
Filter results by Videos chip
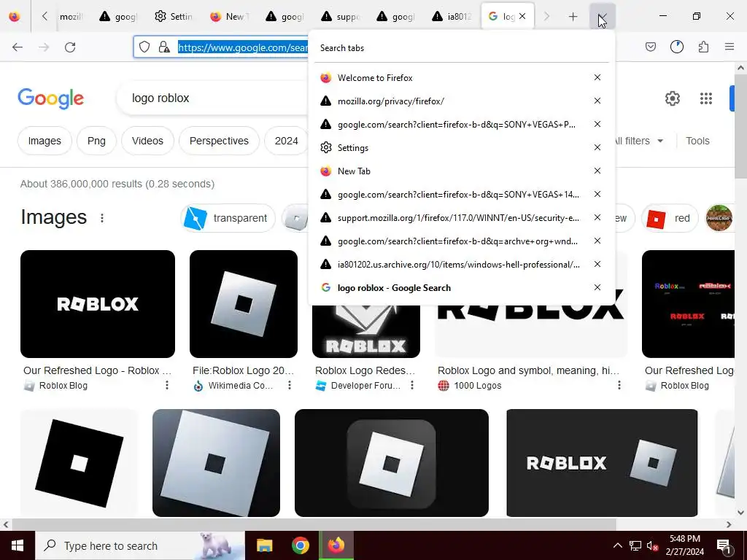[147, 141]
